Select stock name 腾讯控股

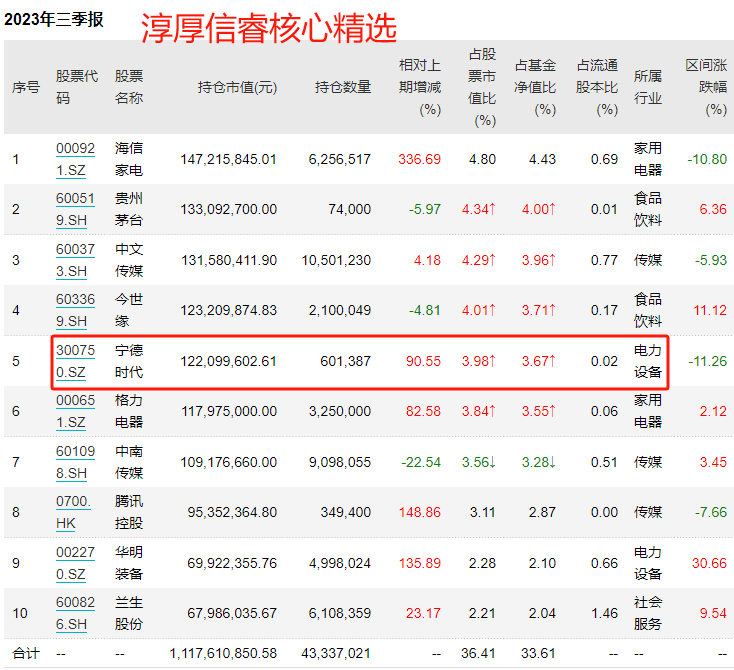click(129, 512)
